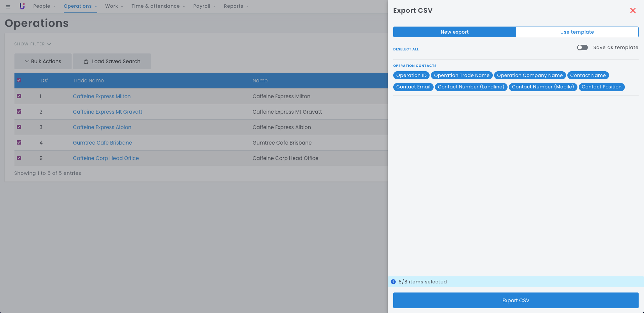Select the New export tab

(454, 32)
